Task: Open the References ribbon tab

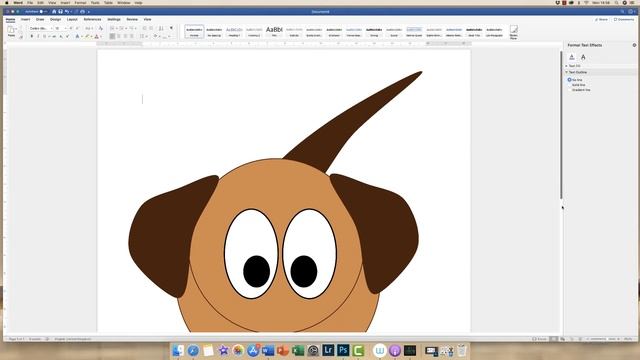Action: click(92, 19)
